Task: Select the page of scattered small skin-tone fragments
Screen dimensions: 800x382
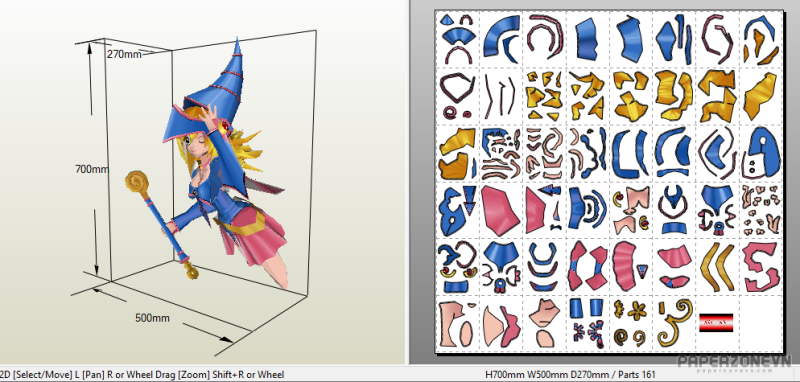Action: click(x=761, y=210)
